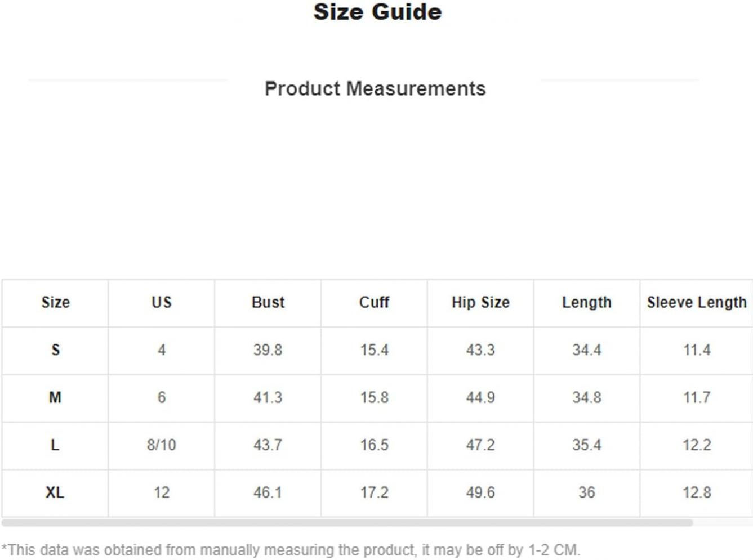Screen dimensions: 753x560
Task: Select the 12.2 sleeve length for L
Action: pos(697,445)
